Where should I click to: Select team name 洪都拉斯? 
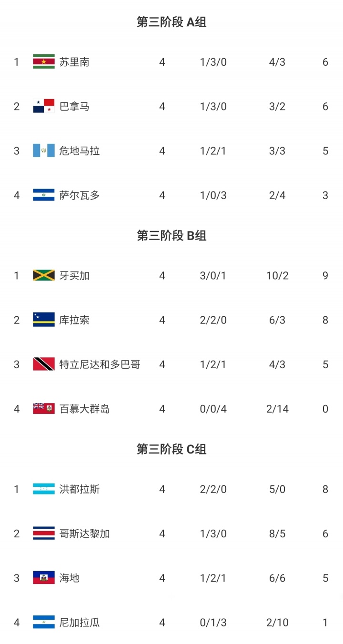(x=80, y=489)
